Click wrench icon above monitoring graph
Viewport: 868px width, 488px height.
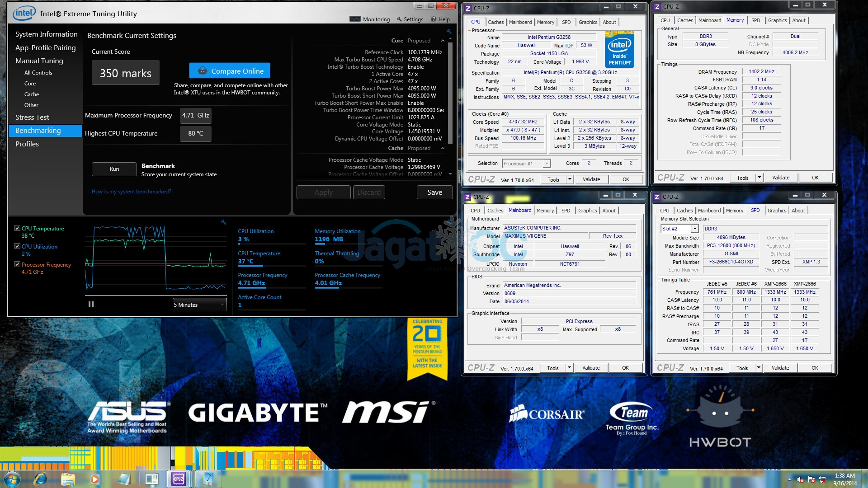(223, 222)
